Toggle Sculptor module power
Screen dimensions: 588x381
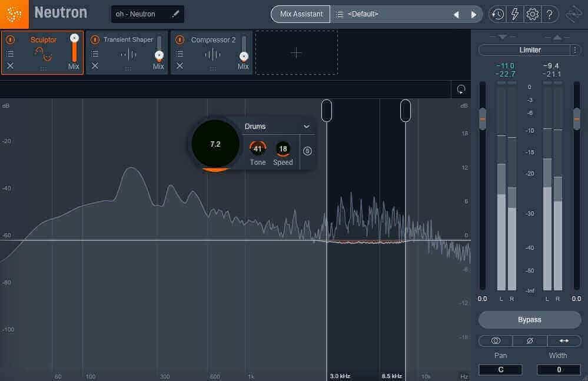pyautogui.click(x=10, y=39)
